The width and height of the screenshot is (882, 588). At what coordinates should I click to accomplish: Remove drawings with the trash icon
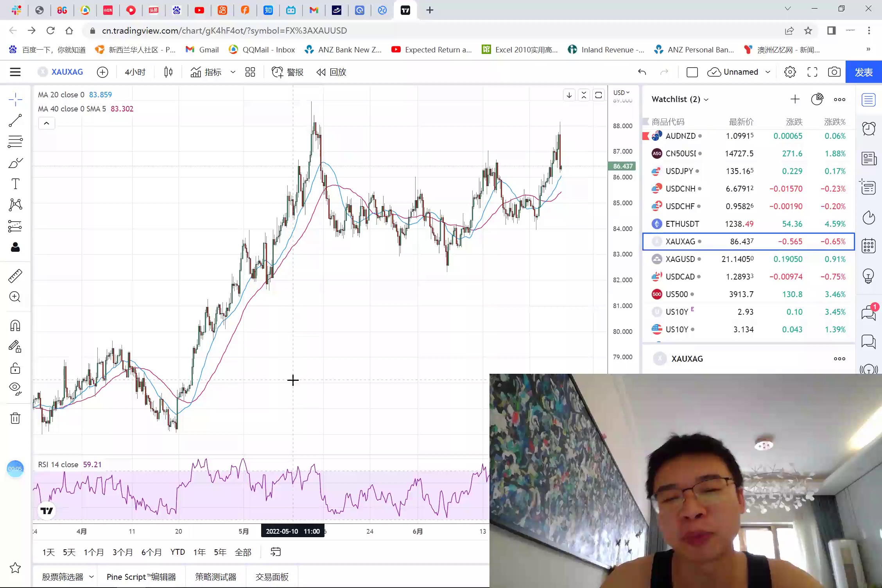pos(15,418)
